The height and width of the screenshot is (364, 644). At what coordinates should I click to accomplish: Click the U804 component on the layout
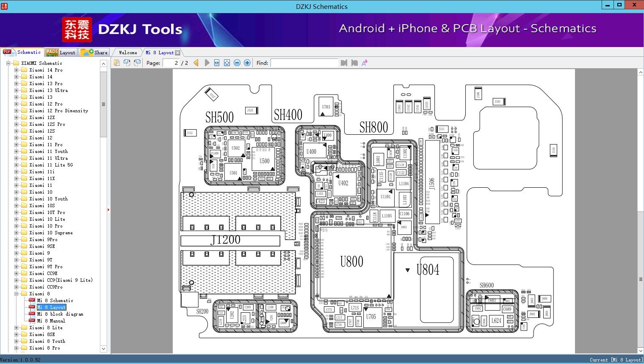428,270
